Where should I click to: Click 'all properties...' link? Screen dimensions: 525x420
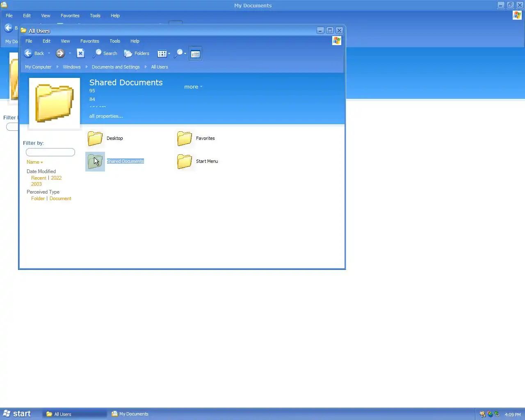106,116
